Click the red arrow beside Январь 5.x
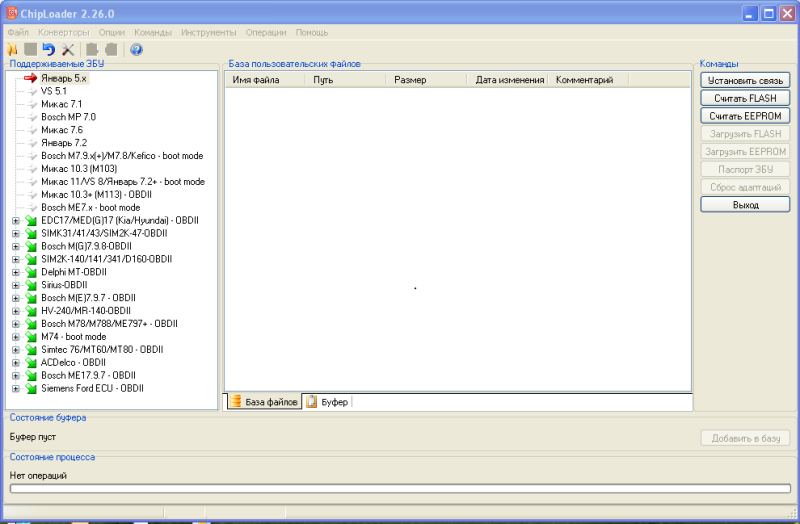 click(30, 78)
